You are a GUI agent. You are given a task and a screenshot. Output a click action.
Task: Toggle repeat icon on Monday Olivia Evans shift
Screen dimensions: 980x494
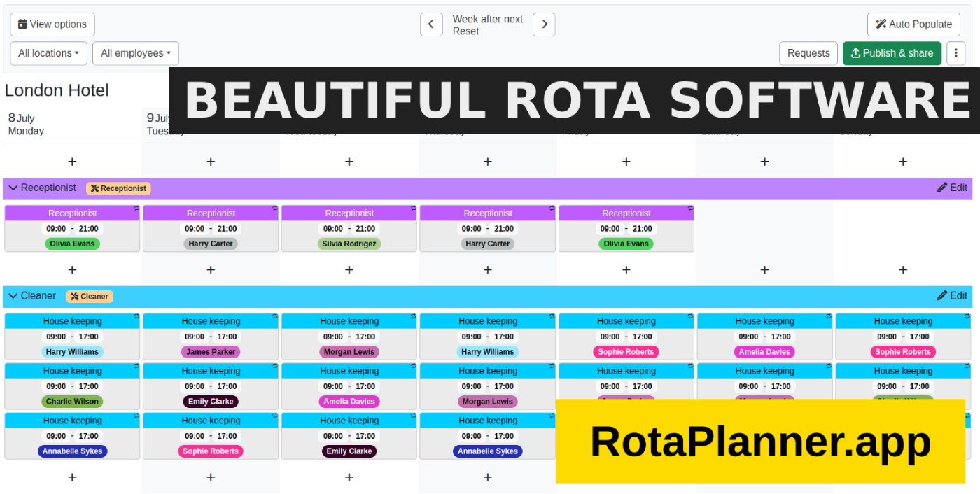136,209
